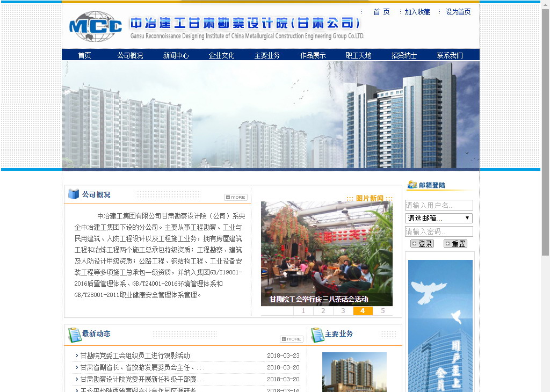Click the blue book icon beside 公司概况
The width and height of the screenshot is (550, 392).
[x=74, y=194]
